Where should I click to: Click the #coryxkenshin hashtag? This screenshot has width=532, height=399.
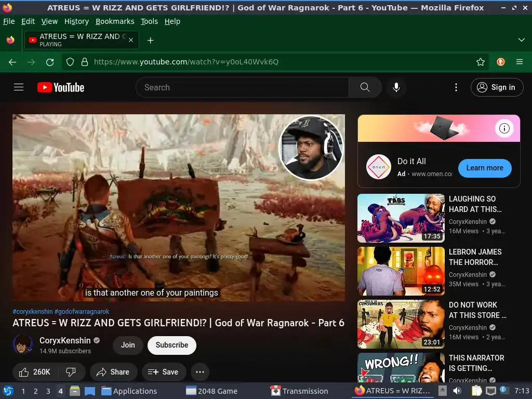click(x=33, y=312)
